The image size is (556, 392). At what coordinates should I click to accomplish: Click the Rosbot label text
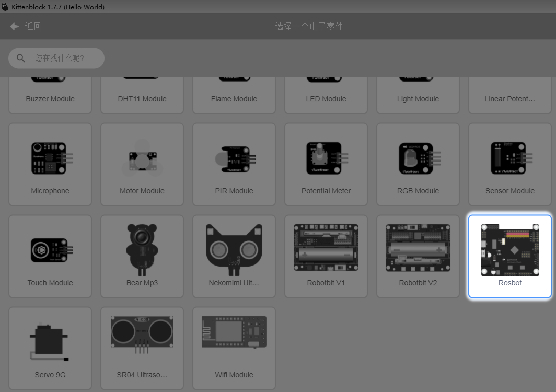[510, 283]
